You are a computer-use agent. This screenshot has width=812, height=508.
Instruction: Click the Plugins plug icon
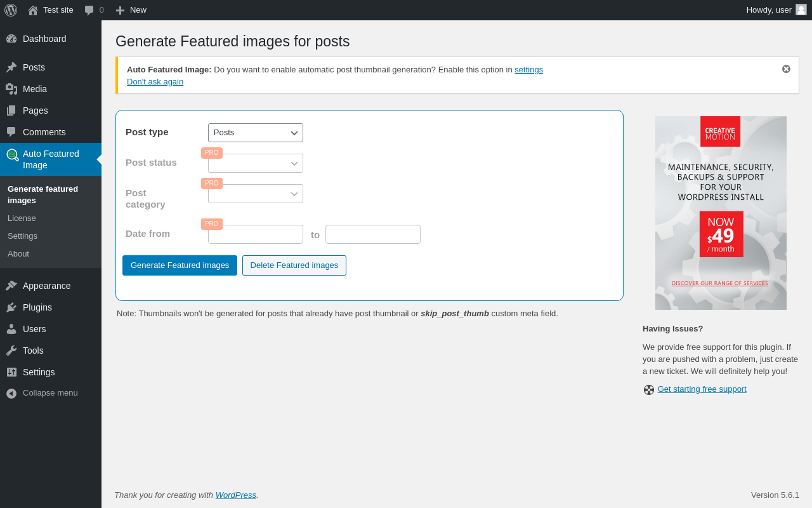(11, 307)
